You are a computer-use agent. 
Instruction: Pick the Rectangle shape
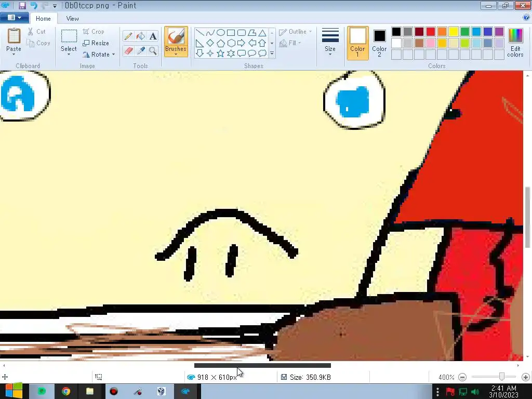(231, 33)
